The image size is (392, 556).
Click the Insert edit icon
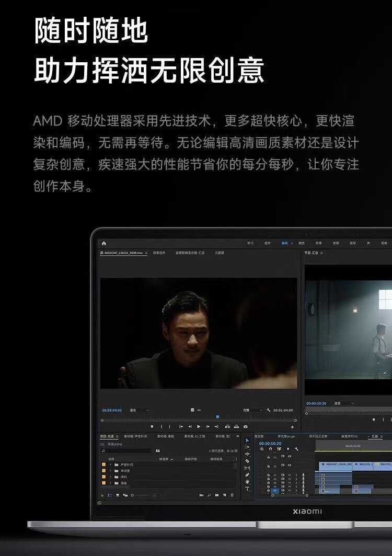point(227,427)
